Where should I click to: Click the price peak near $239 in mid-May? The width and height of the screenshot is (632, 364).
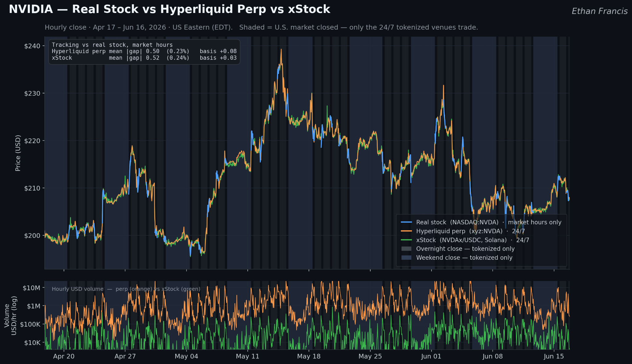[281, 50]
